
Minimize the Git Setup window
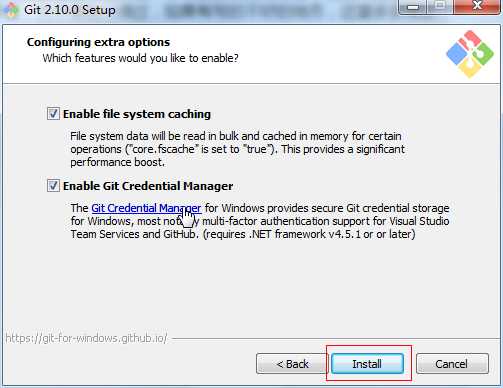tap(413, 7)
